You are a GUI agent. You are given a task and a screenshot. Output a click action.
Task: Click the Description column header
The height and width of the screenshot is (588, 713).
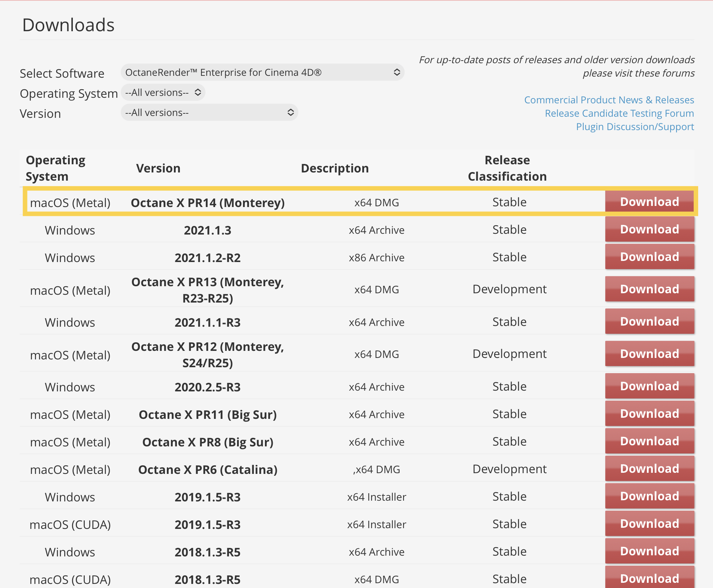(335, 168)
